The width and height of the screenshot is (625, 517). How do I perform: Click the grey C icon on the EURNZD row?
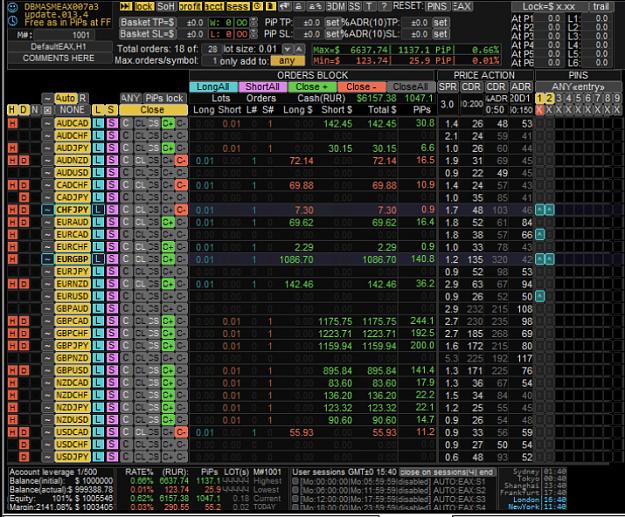pos(126,284)
